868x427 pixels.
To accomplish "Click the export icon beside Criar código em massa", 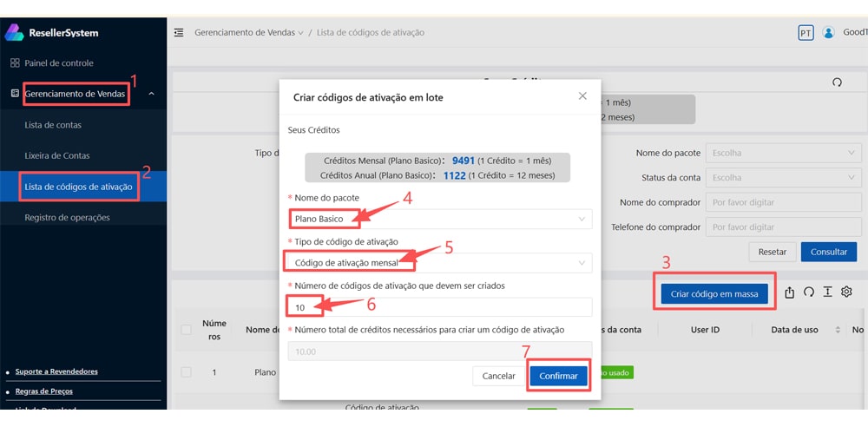I will 789,292.
